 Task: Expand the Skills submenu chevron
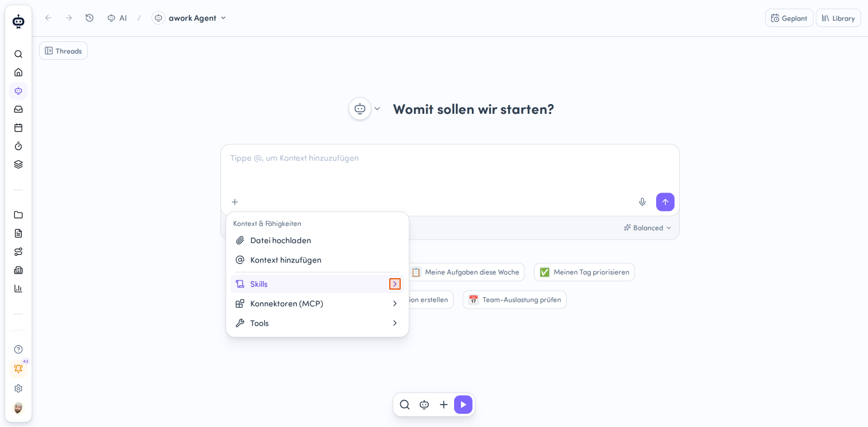click(395, 284)
